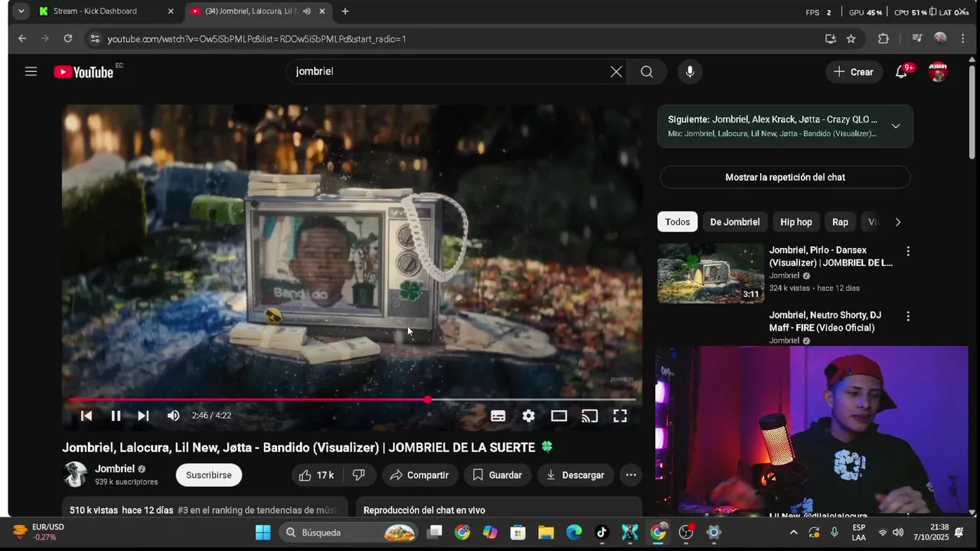Filter by Rap chip

coord(840,222)
